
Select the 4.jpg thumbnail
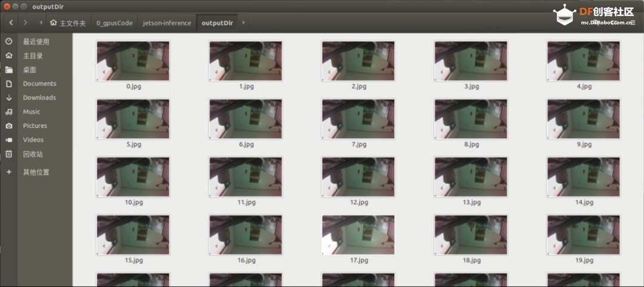click(584, 61)
